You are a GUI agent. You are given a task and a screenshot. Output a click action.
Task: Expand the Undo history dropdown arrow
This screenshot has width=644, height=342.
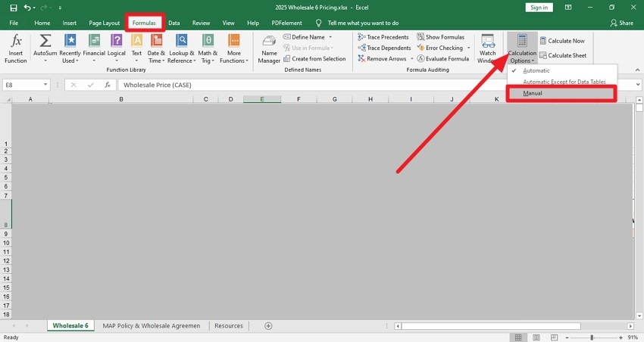click(x=34, y=8)
